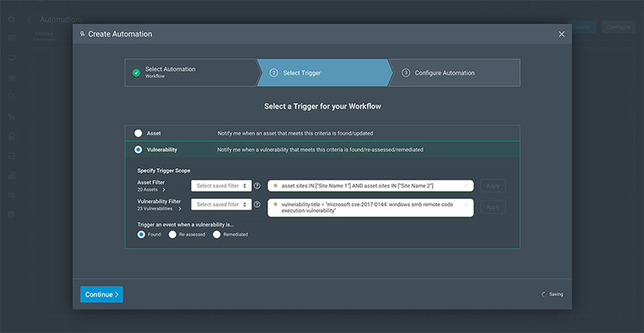Open the Home icon in background sidebar
This screenshot has width=644, height=333.
tap(12, 19)
